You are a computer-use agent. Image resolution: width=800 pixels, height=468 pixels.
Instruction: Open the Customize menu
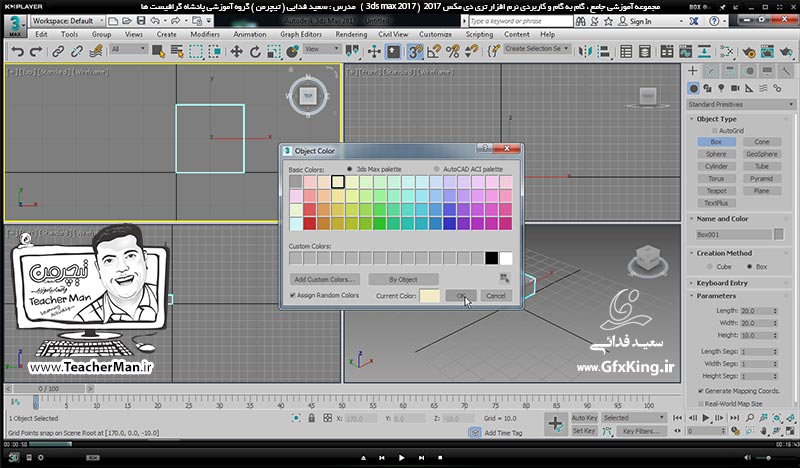click(435, 34)
